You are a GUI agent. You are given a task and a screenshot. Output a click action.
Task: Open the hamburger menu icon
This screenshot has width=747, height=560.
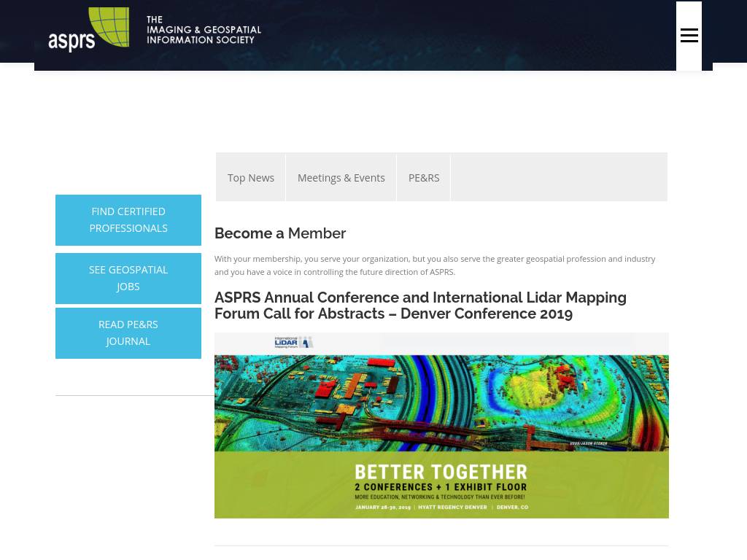pos(689,35)
